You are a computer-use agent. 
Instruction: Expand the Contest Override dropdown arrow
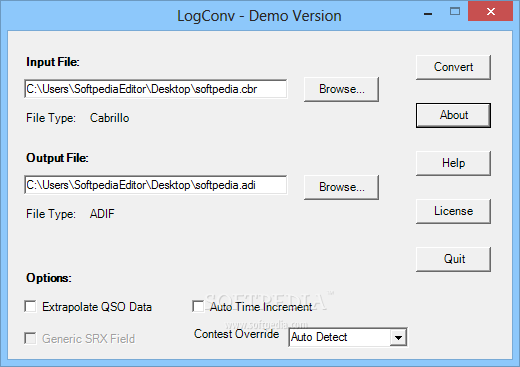click(398, 337)
